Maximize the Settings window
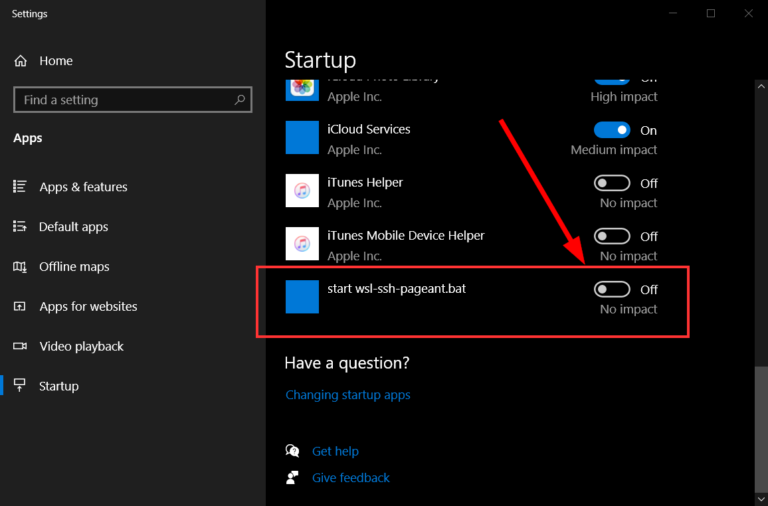This screenshot has width=768, height=506. (711, 13)
